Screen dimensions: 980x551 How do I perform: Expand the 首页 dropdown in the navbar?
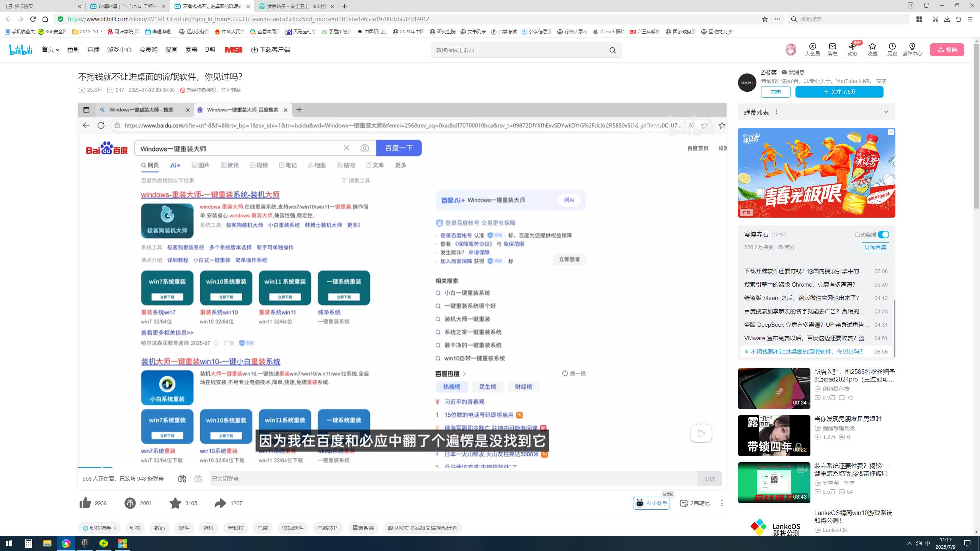tap(58, 50)
